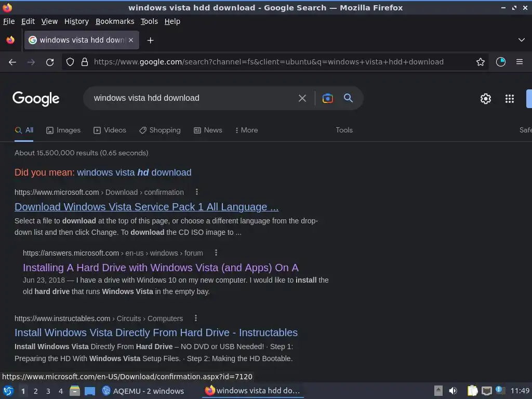
Task: Clear the Google search box text
Action: [302, 98]
